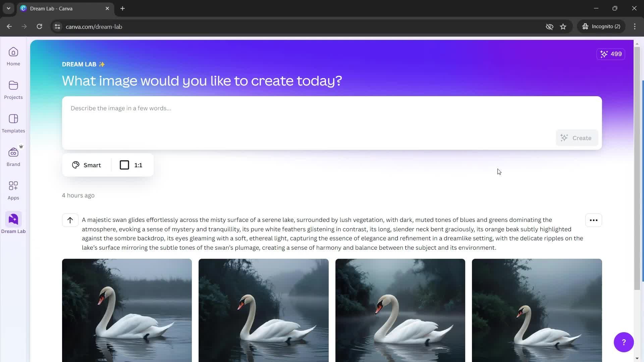Select the Create button

pyautogui.click(x=576, y=137)
